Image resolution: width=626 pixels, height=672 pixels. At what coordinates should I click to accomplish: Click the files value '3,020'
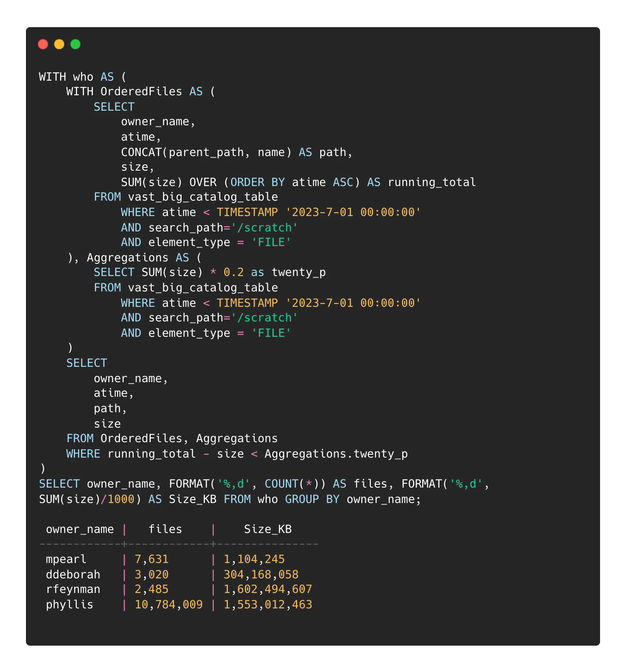152,575
